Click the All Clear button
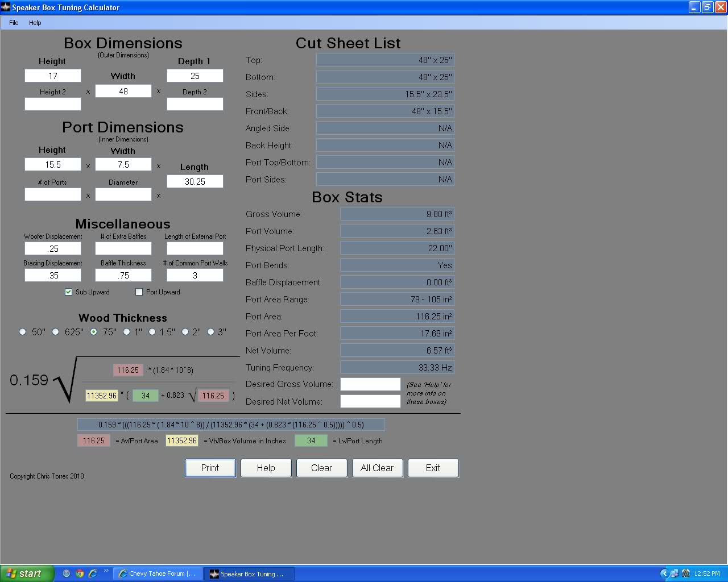 pos(377,468)
